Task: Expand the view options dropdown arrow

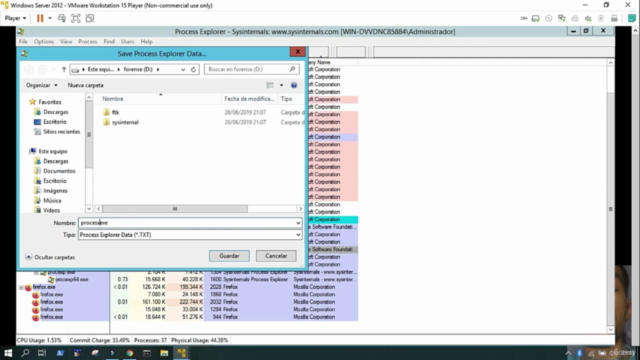Action: 282,85
